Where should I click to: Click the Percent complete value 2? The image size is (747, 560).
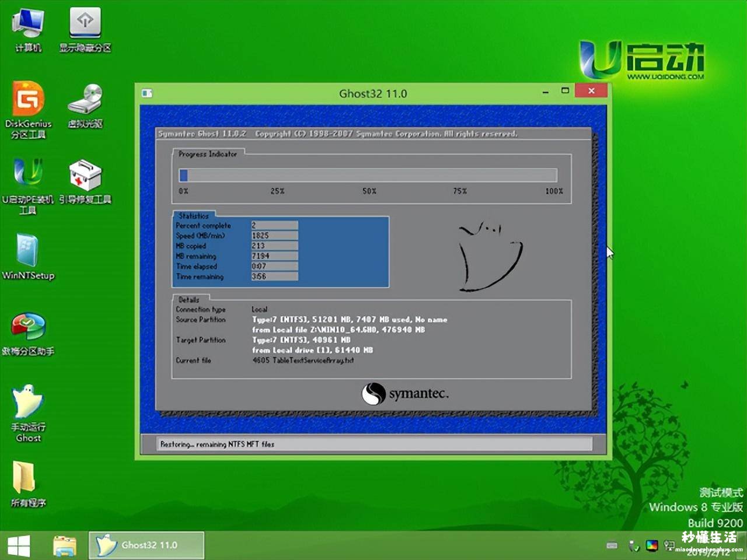coord(274,225)
